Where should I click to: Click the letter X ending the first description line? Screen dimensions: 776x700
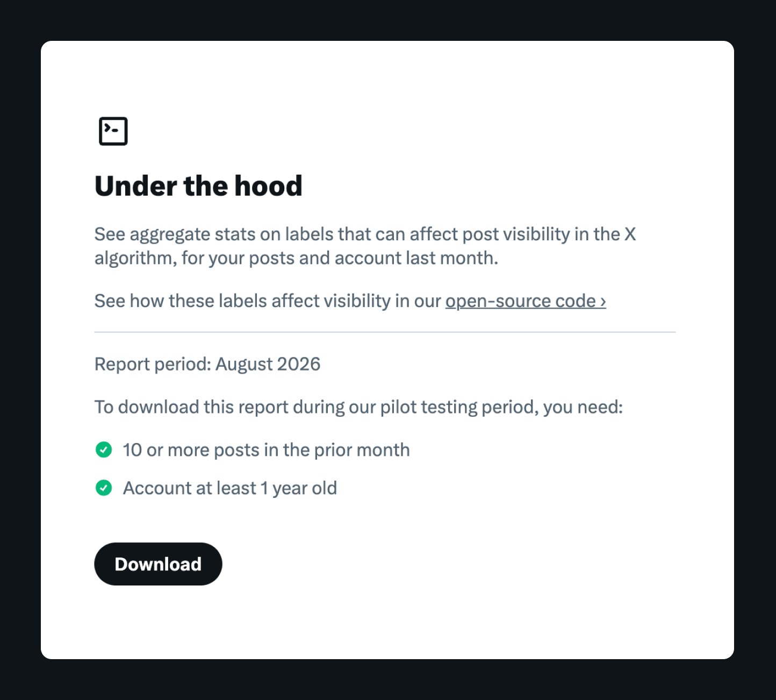click(x=630, y=234)
